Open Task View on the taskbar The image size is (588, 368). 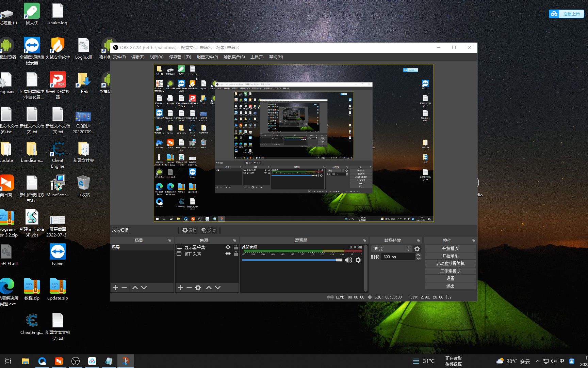(8, 361)
